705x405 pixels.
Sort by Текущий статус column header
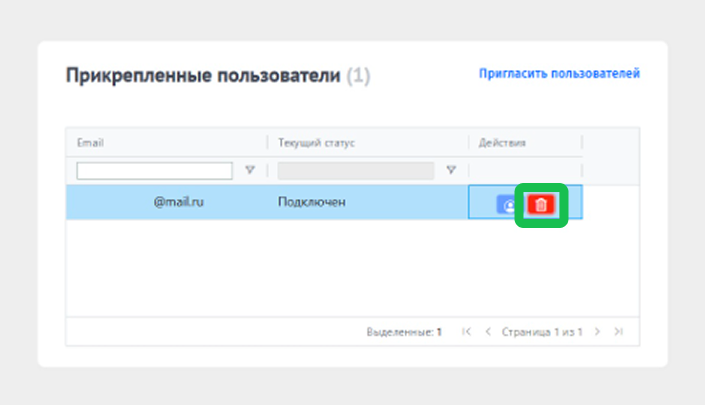[x=317, y=143]
